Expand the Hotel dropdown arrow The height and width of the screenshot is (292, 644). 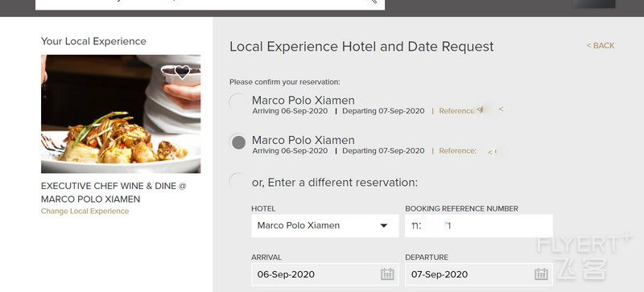pos(384,225)
